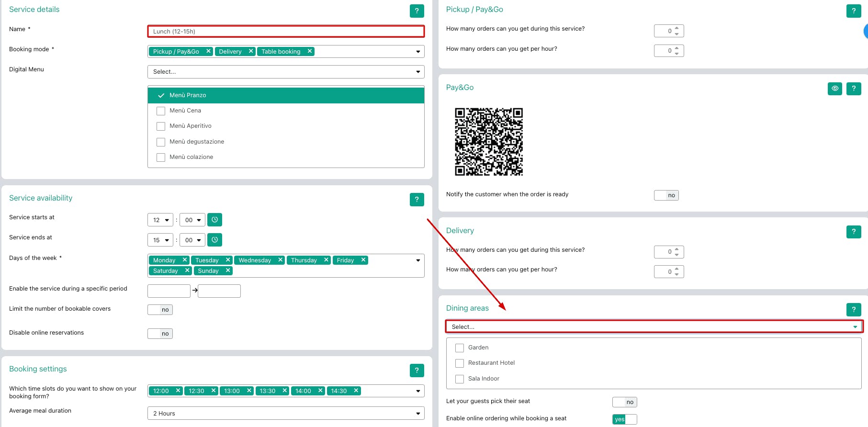This screenshot has width=868, height=427.
Task: Click the specific period start date field
Action: point(169,291)
